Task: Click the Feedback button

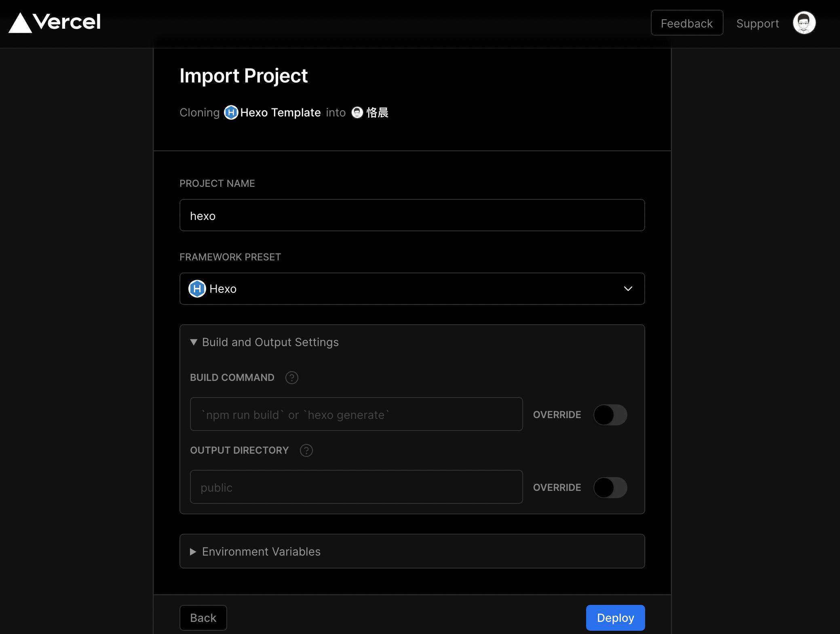Action: tap(687, 23)
